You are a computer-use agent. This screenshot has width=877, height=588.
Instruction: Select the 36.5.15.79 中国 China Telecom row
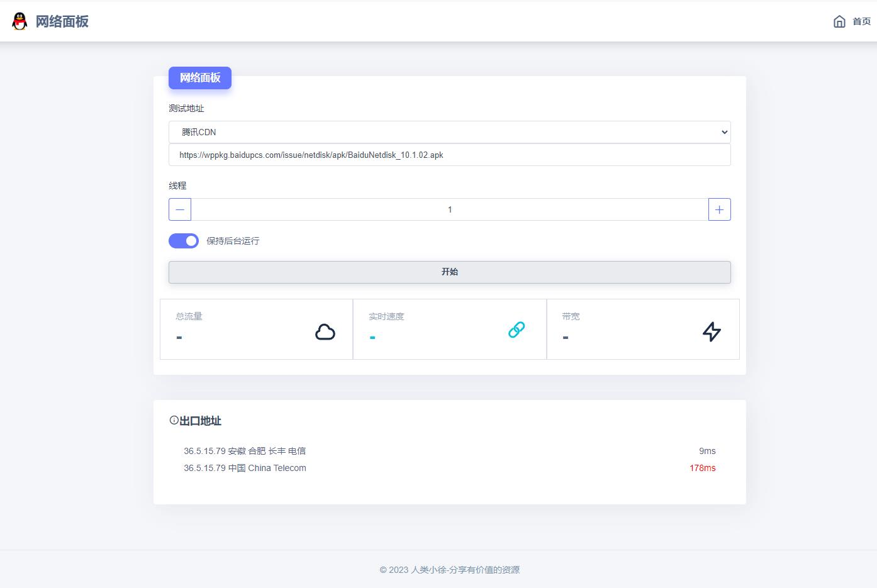[450, 468]
